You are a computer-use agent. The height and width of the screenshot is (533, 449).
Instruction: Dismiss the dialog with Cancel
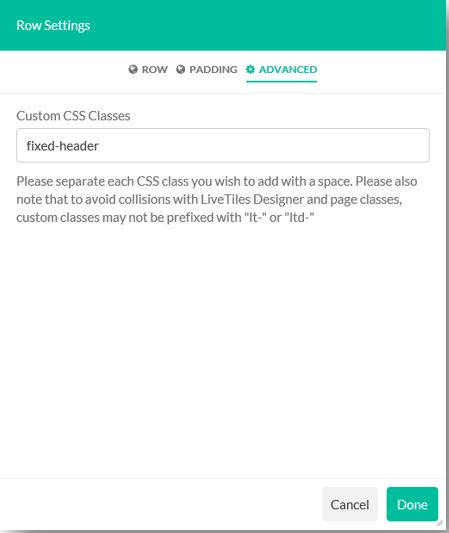[350, 504]
